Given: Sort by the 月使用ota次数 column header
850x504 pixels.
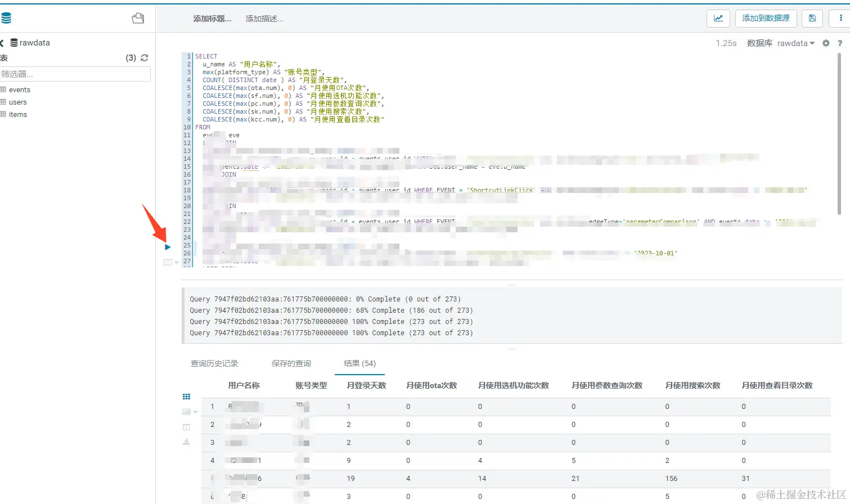Looking at the screenshot, I should pos(431,386).
